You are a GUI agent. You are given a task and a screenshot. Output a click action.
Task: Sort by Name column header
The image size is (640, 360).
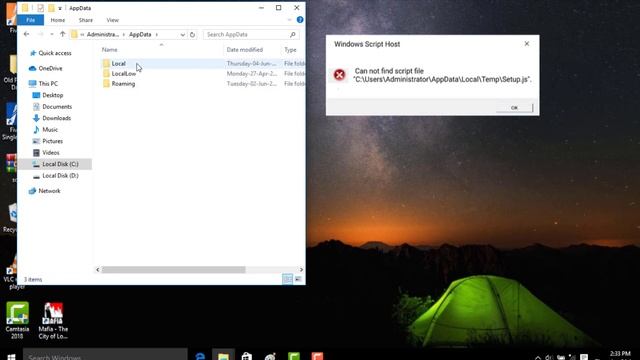click(x=109, y=49)
